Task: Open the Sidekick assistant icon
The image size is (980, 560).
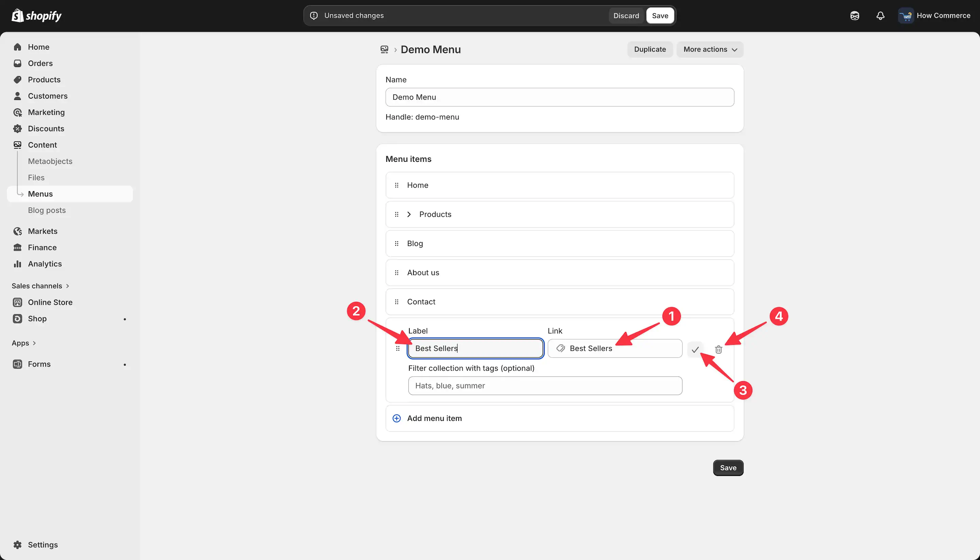Action: 854,16
